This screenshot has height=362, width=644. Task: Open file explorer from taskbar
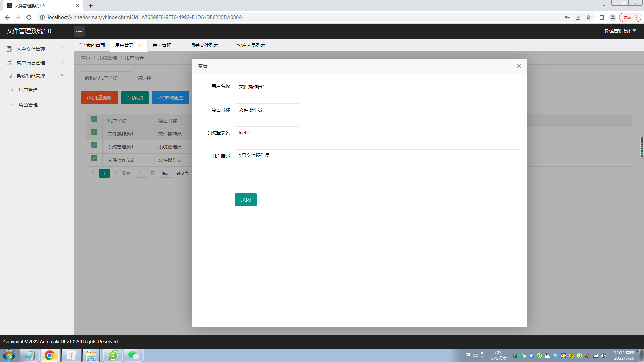click(x=91, y=355)
